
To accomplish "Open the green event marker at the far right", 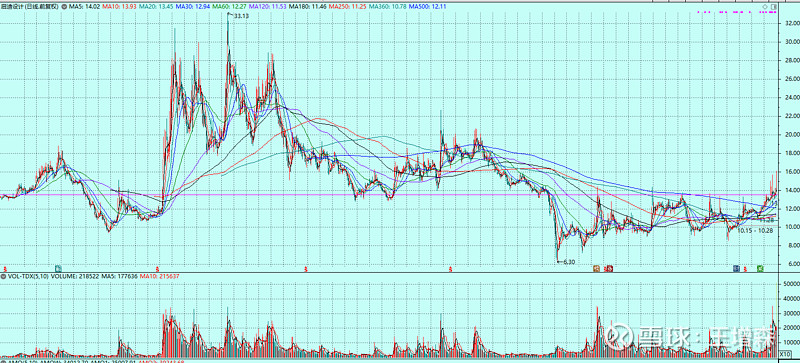I will (x=760, y=268).
